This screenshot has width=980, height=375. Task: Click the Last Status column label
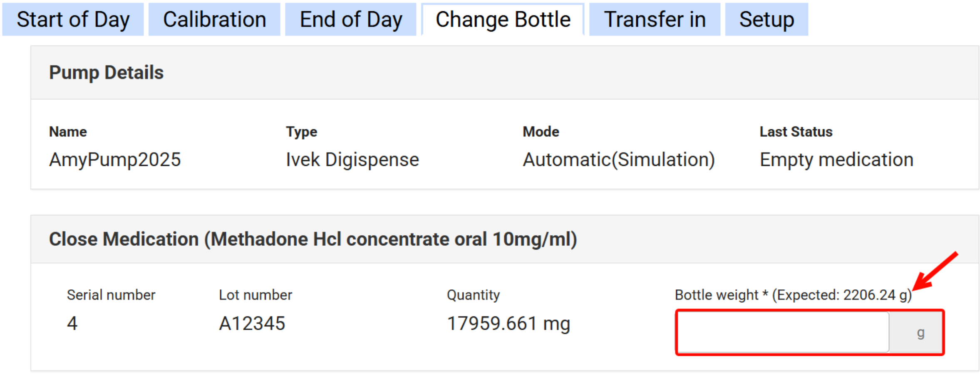(796, 132)
